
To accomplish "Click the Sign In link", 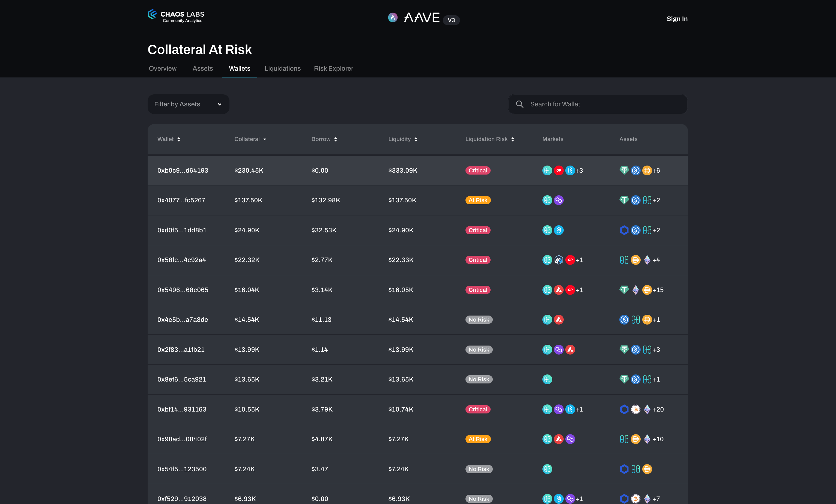I will tap(677, 19).
